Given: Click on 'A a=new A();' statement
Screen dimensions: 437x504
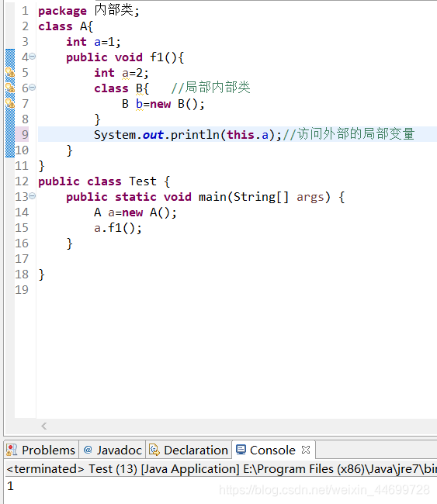Looking at the screenshot, I should pyautogui.click(x=136, y=212).
